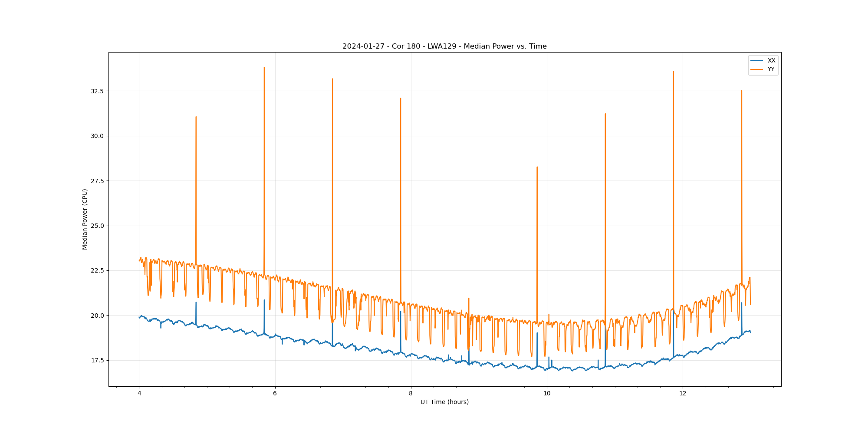Click the 'UT Time (hours)' x-axis label

point(444,402)
